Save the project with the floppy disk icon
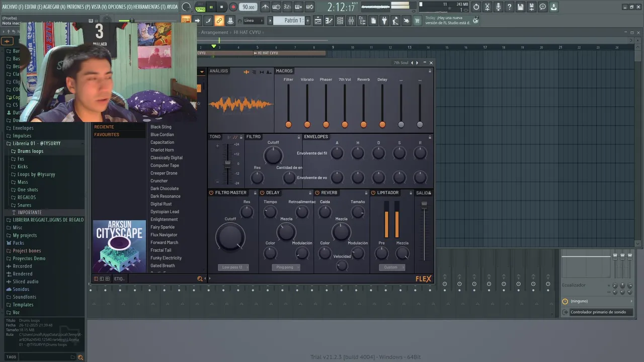Screen dimensions: 644x362 (x=520, y=7)
